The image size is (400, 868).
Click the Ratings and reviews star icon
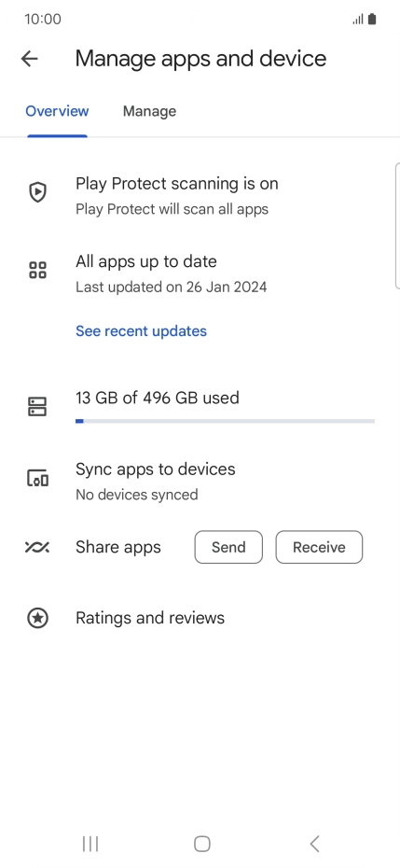(37, 618)
